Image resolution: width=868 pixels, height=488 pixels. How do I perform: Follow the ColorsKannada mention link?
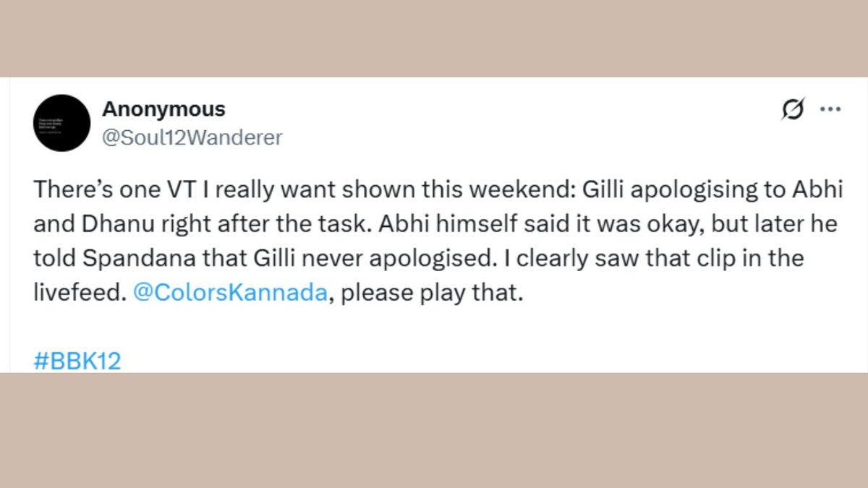click(230, 292)
